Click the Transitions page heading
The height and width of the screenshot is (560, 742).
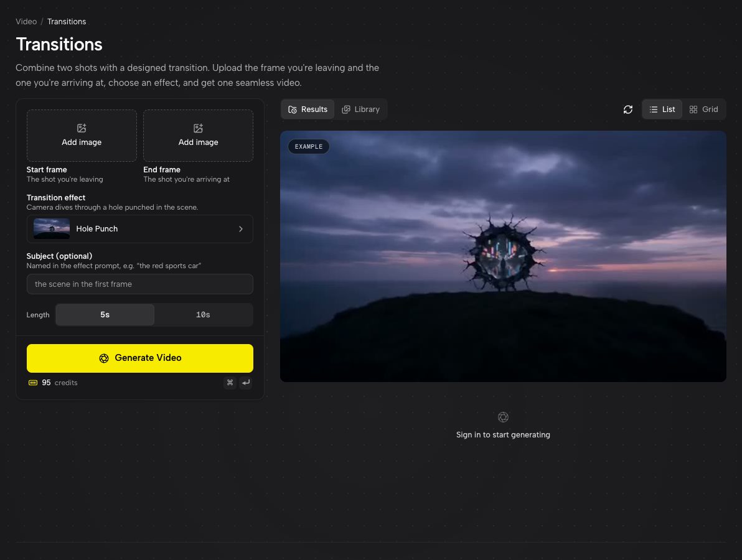point(59,44)
